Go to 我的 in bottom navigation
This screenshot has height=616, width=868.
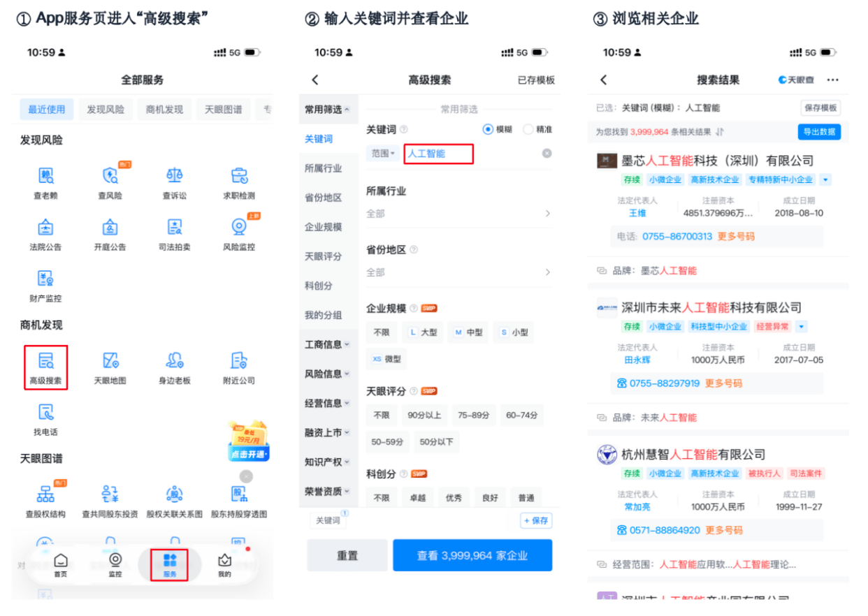point(224,566)
